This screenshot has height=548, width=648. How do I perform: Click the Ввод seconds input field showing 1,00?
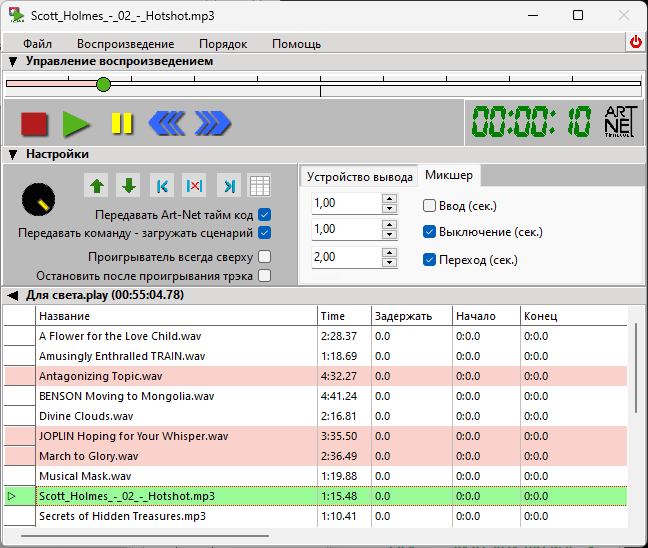click(x=347, y=203)
